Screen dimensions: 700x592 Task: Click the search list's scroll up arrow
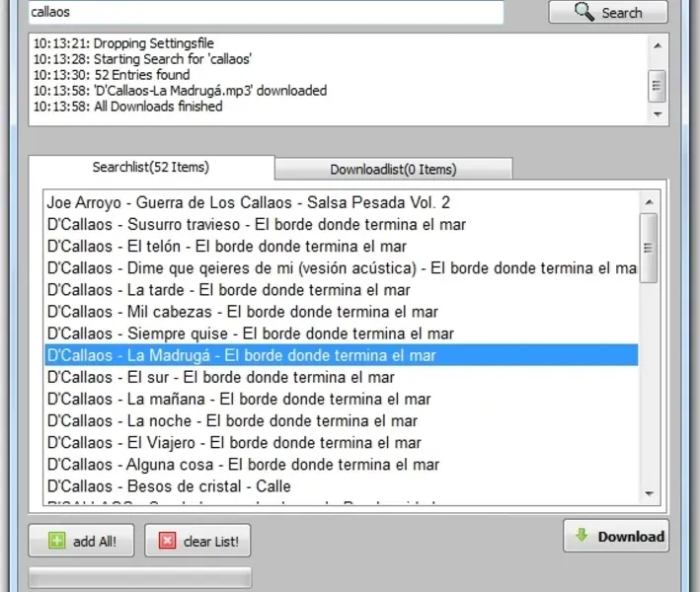(x=649, y=202)
